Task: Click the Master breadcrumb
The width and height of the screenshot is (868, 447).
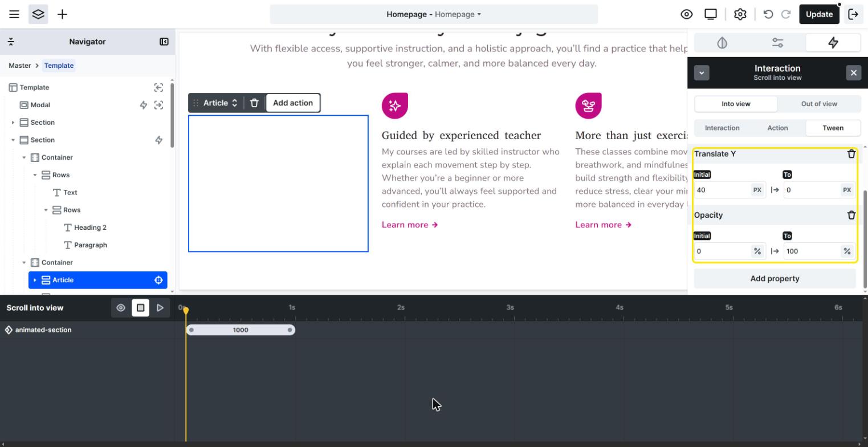Action: pyautogui.click(x=19, y=66)
